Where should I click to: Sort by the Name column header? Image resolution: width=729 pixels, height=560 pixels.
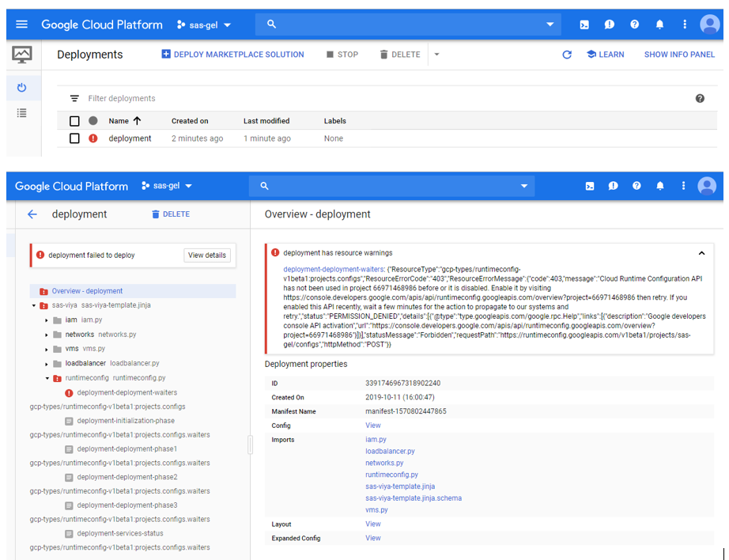click(124, 121)
